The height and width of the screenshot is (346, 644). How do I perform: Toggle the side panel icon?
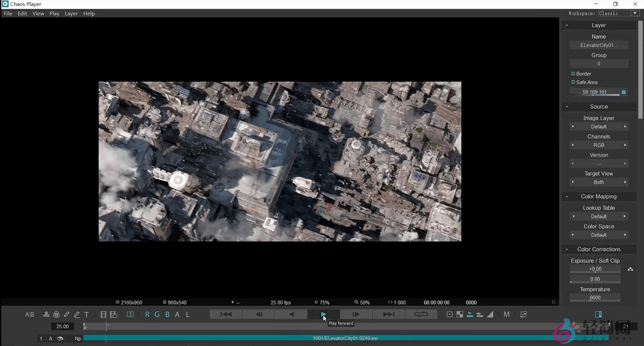coord(599,314)
